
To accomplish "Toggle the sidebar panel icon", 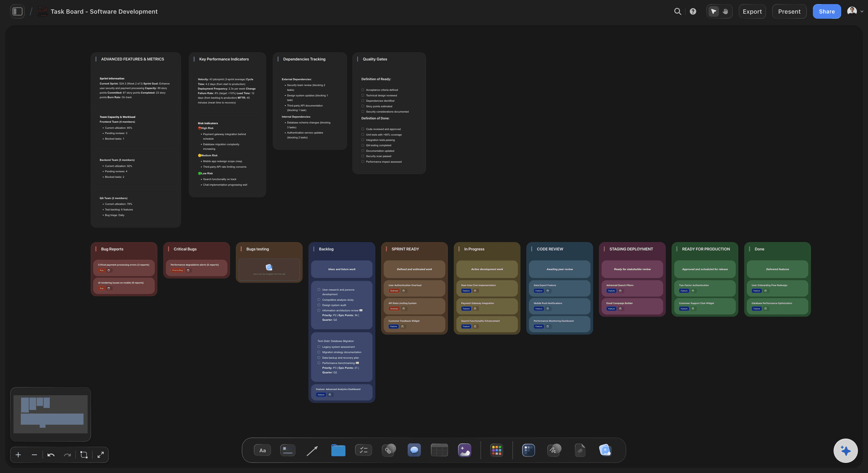I will coord(17,11).
